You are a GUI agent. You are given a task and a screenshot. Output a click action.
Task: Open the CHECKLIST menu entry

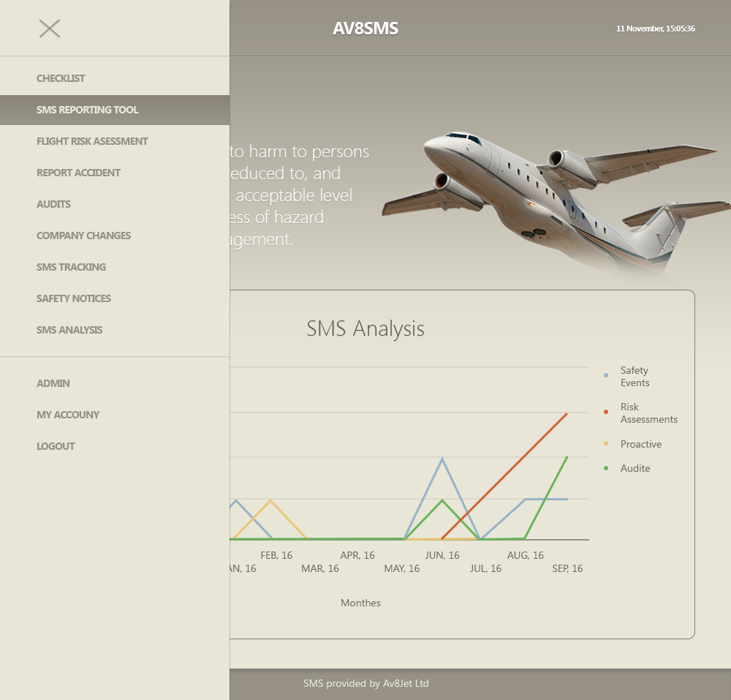[61, 78]
